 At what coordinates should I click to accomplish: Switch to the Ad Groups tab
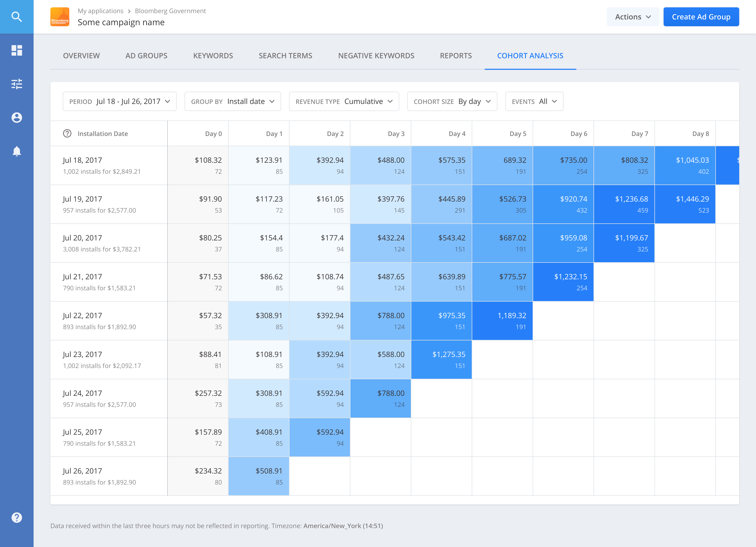tap(146, 56)
